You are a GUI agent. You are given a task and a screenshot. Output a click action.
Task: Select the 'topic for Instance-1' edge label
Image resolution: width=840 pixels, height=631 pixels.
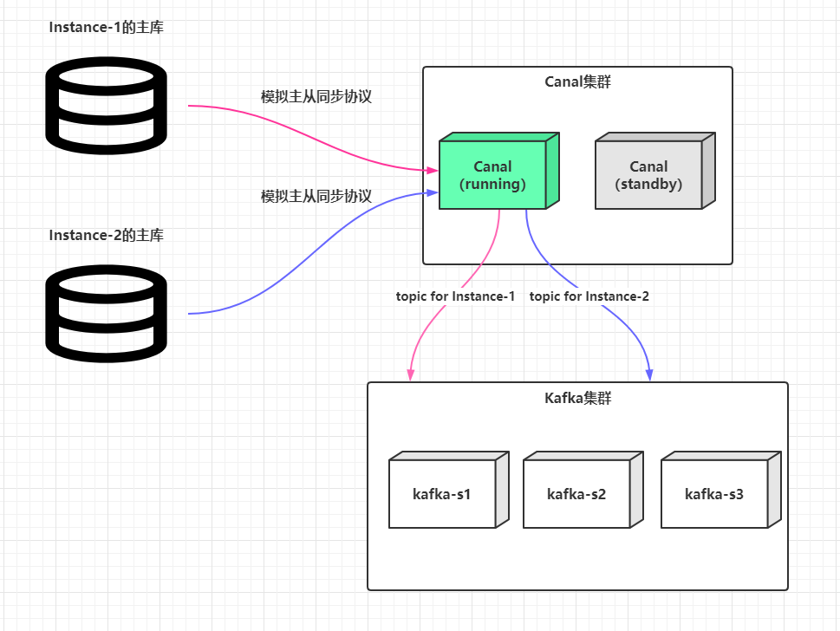point(455,296)
